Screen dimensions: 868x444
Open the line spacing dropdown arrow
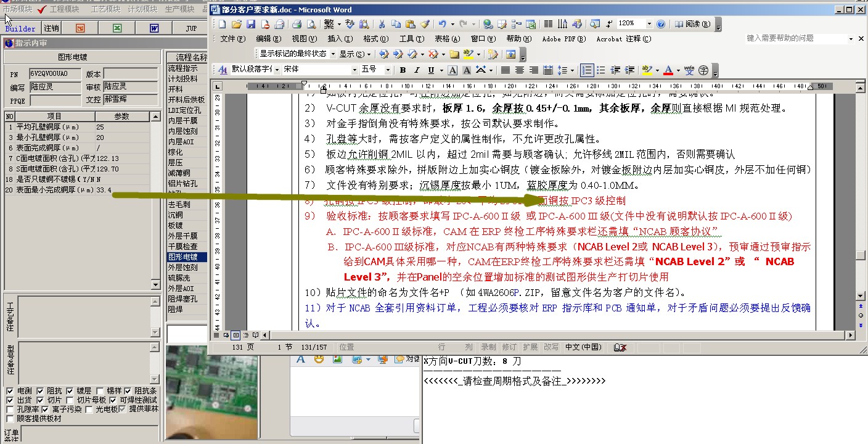point(573,70)
